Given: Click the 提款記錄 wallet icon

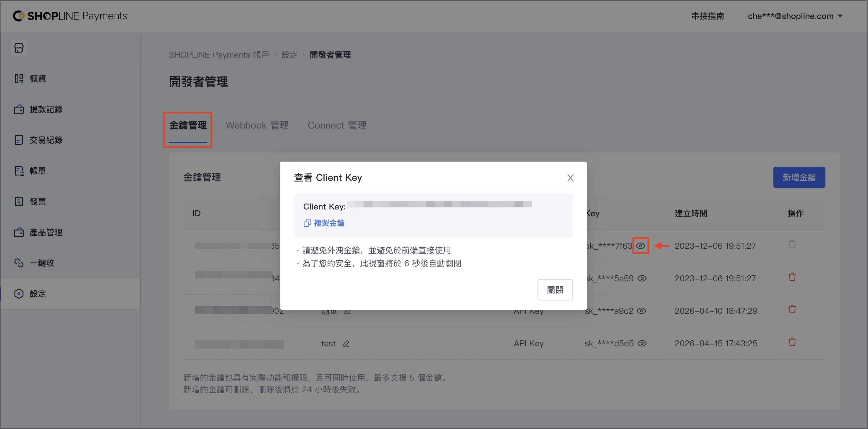Looking at the screenshot, I should 19,109.
